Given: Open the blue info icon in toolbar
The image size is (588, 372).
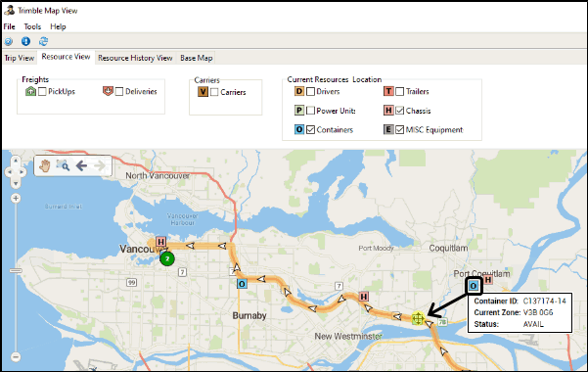Looking at the screenshot, I should coord(25,41).
